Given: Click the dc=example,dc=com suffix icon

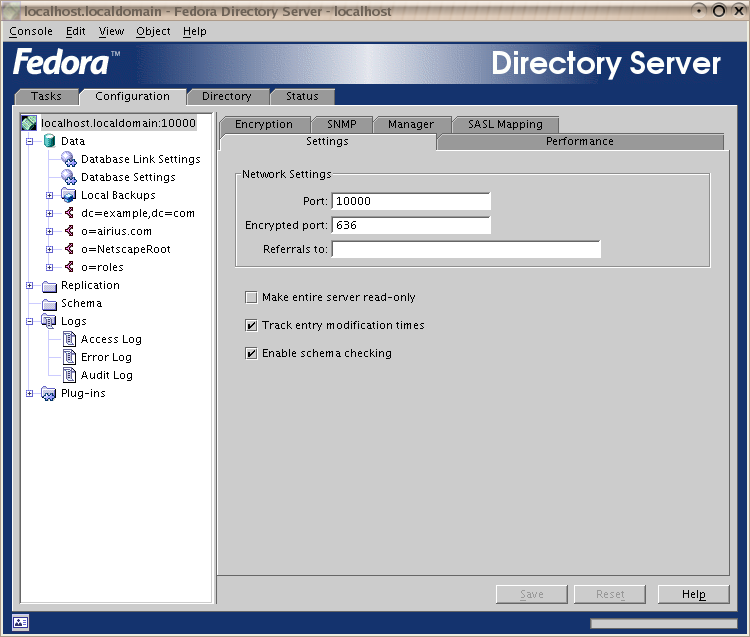Looking at the screenshot, I should [69, 213].
